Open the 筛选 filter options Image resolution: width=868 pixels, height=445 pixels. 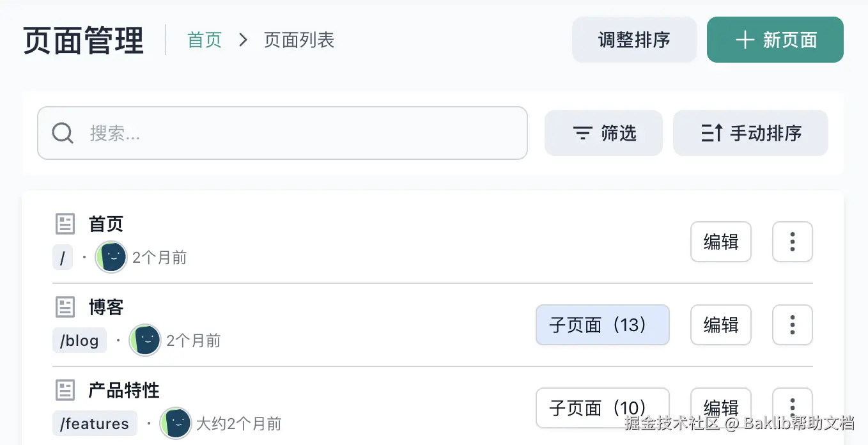pyautogui.click(x=603, y=133)
